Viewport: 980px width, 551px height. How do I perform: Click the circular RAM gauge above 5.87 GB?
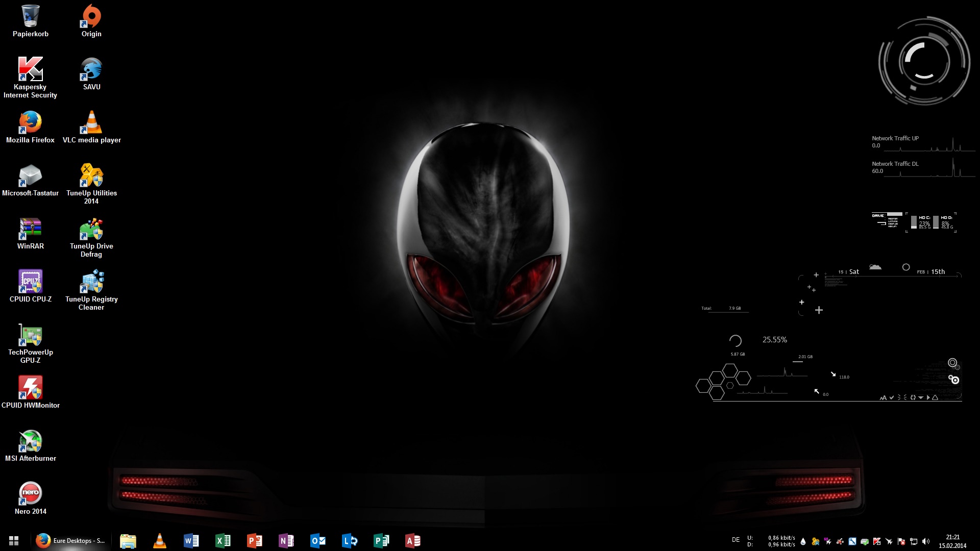[x=735, y=341]
